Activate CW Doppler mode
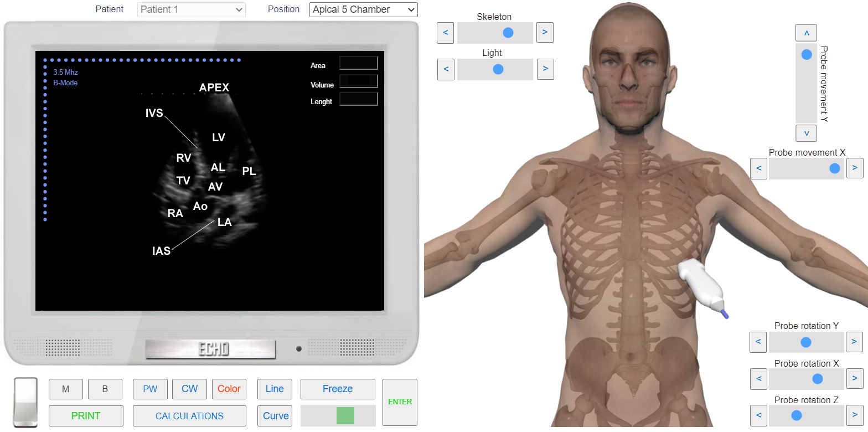This screenshot has width=868, height=432. coord(189,389)
